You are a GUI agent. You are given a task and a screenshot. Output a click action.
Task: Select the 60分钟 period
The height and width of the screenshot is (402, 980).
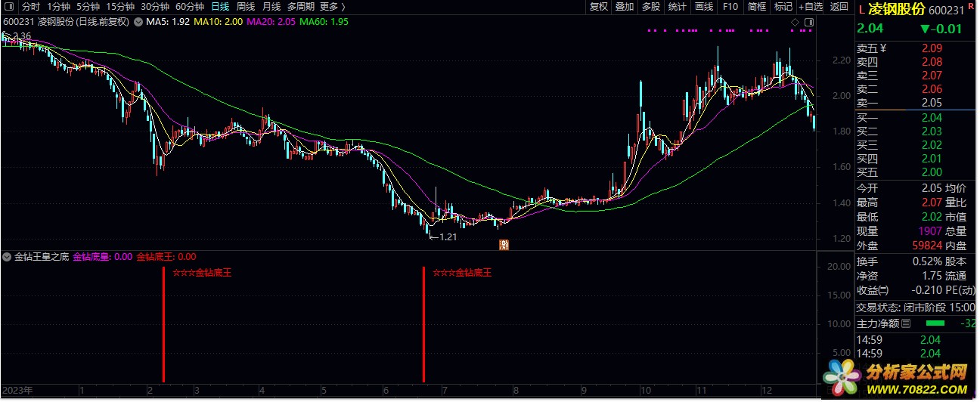[x=190, y=7]
